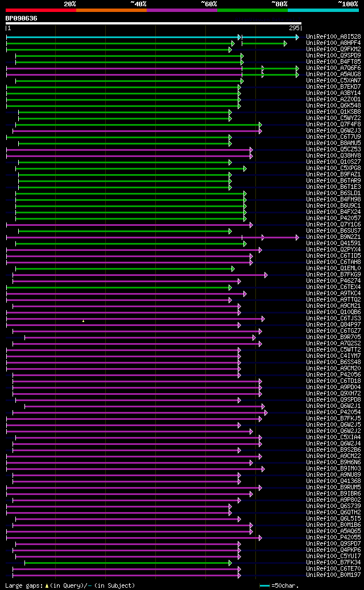
Task: Select the UniRef100_B8AMU5 label
Action: click(333, 143)
